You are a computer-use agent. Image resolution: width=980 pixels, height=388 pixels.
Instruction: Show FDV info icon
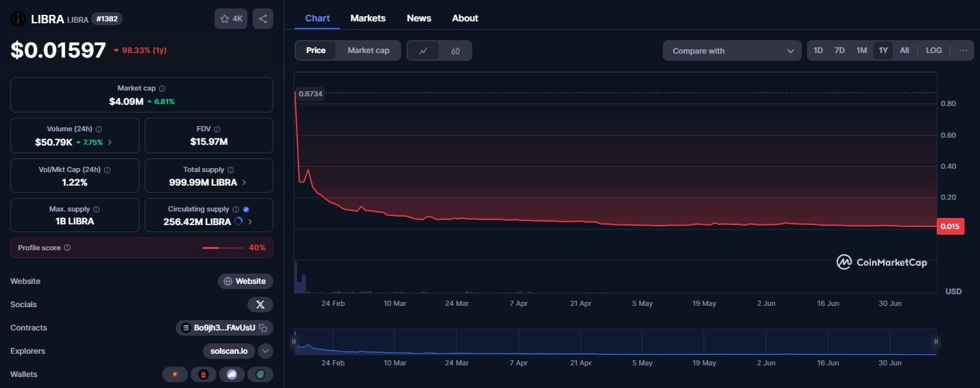[x=217, y=129]
